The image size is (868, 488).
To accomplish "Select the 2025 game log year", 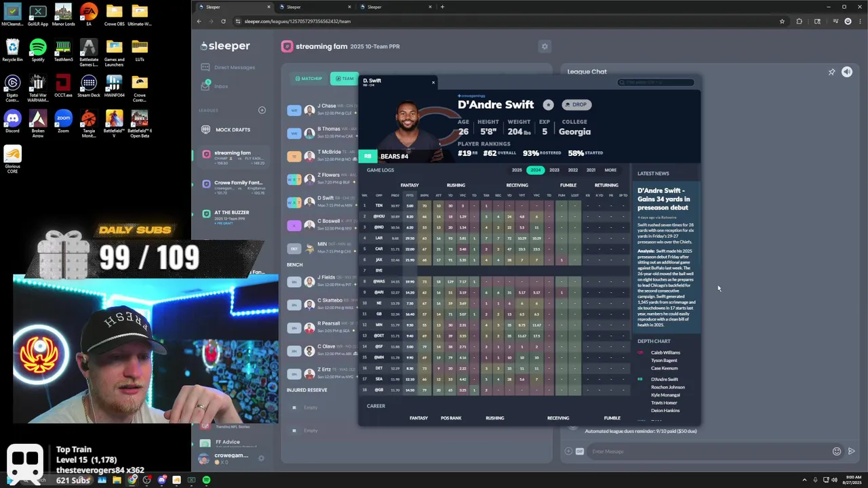I will pos(517,170).
